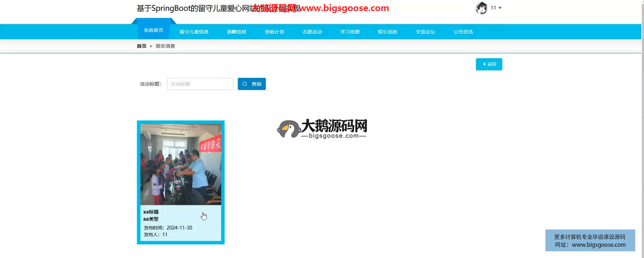Focus the 活动标题 search field
The width and height of the screenshot is (644, 258).
(200, 84)
